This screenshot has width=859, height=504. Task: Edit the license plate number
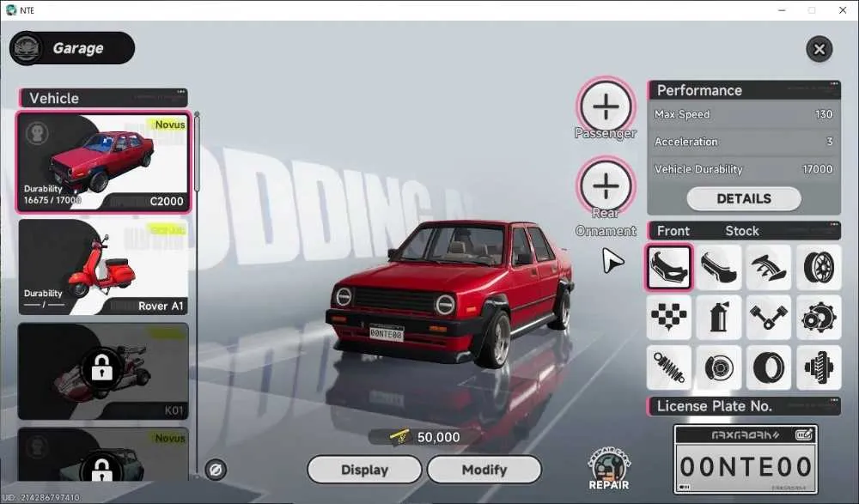[804, 435]
